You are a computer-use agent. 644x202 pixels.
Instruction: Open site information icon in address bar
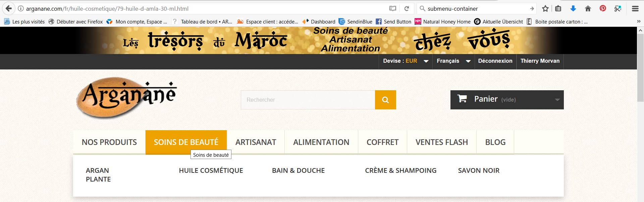point(21,9)
